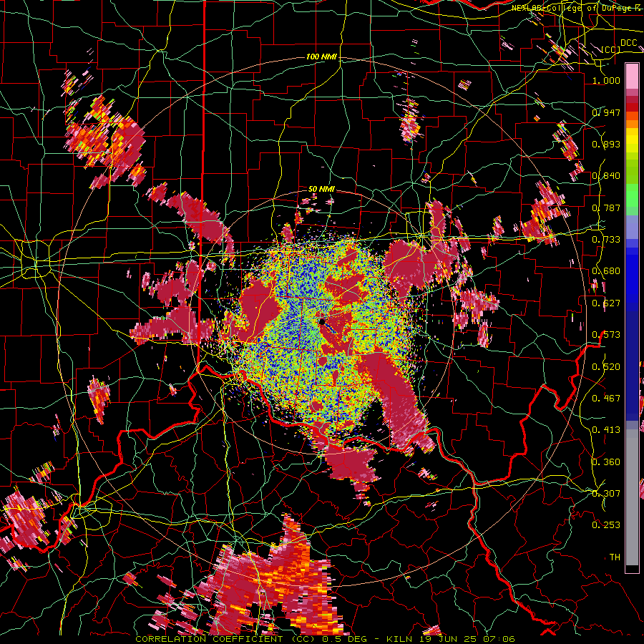
Task: Click the 50 NMI range ring label
Action: (x=321, y=189)
